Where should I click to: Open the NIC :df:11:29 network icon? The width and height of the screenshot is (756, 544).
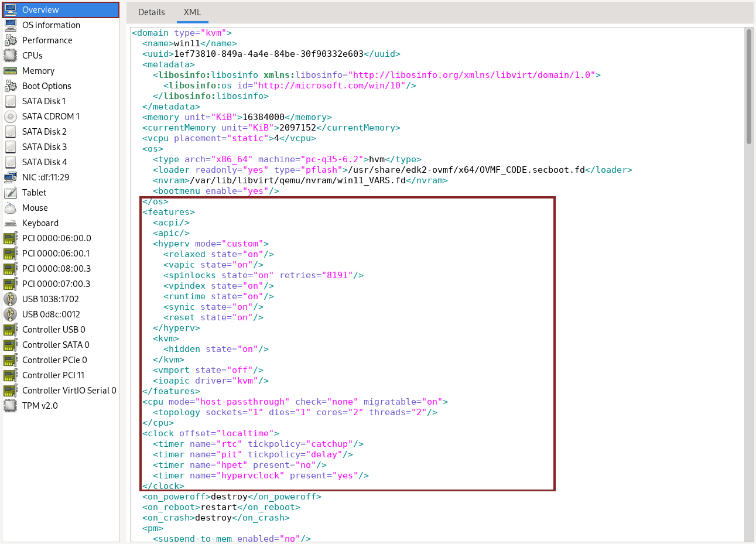(11, 177)
